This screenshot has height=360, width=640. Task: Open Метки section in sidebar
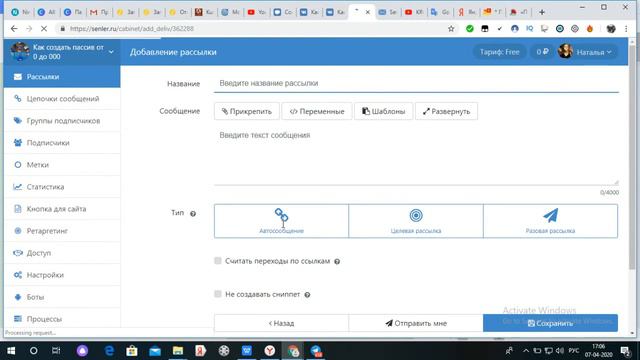click(x=62, y=165)
